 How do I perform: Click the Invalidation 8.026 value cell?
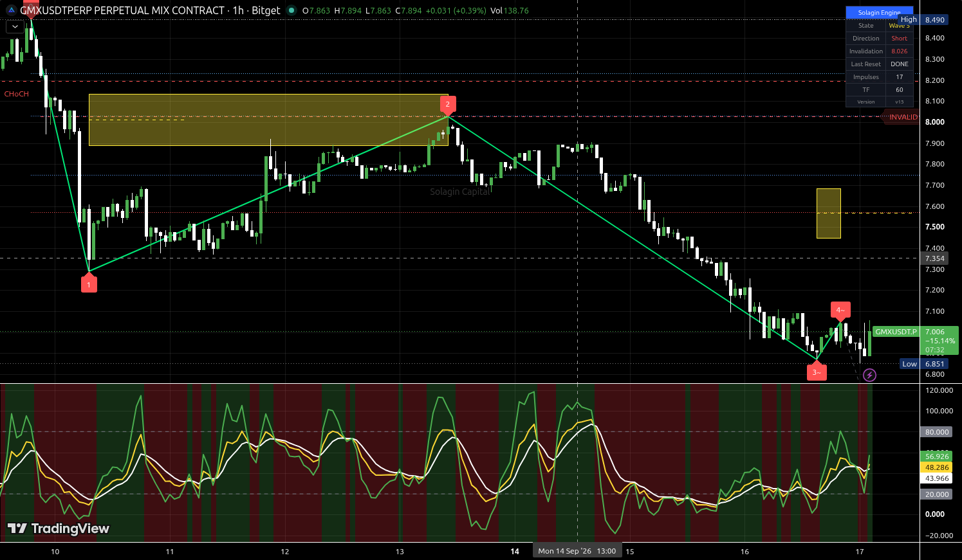pyautogui.click(x=900, y=51)
